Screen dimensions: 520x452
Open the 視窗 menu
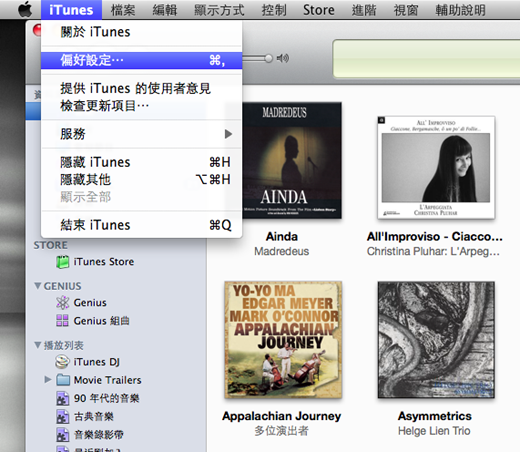tap(406, 10)
